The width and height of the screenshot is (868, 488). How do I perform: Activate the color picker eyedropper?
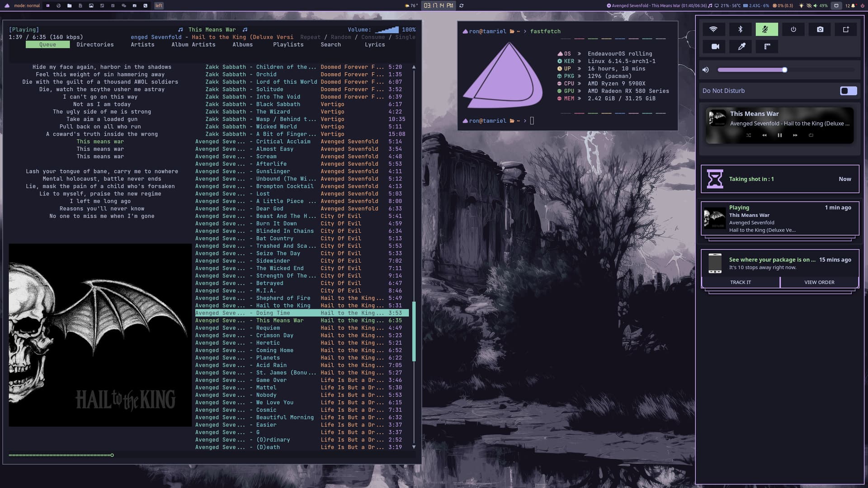(x=741, y=47)
